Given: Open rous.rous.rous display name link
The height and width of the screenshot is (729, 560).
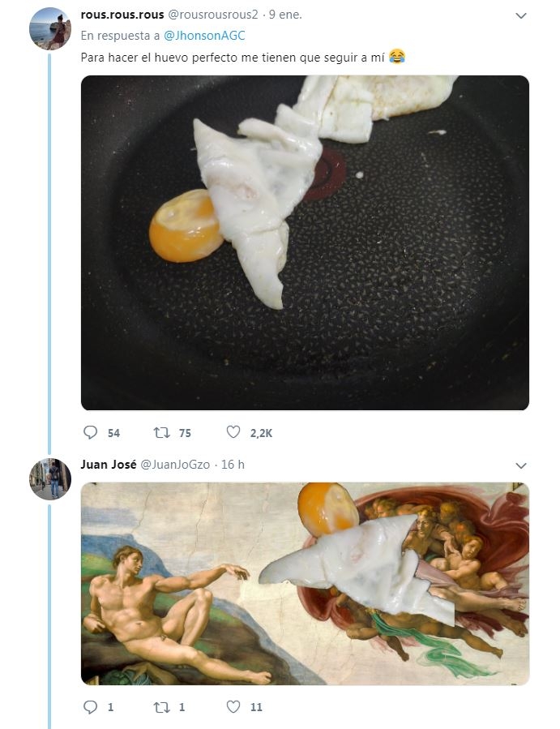Looking at the screenshot, I should (x=122, y=15).
